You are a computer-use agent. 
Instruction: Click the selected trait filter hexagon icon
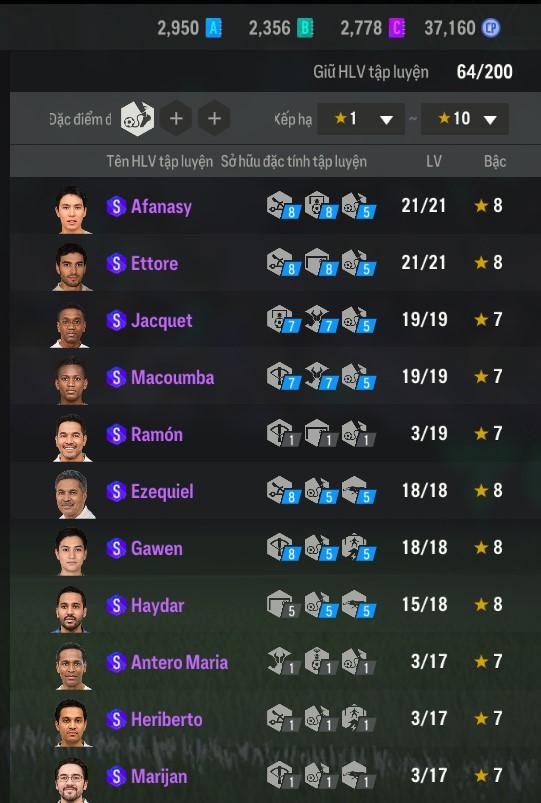coord(137,119)
